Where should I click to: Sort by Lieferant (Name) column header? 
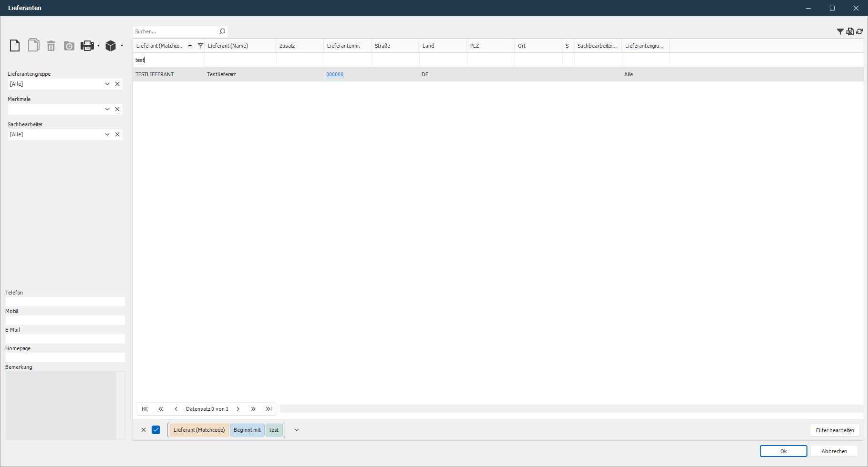(x=228, y=46)
